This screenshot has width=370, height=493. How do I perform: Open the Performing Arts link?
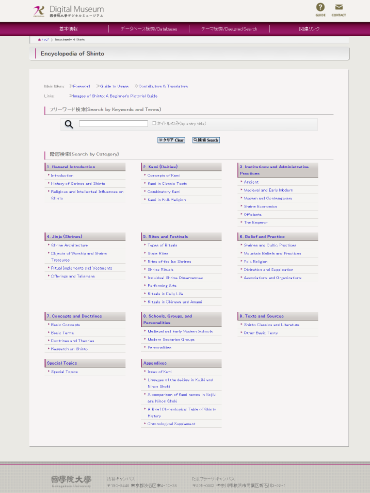tap(162, 286)
